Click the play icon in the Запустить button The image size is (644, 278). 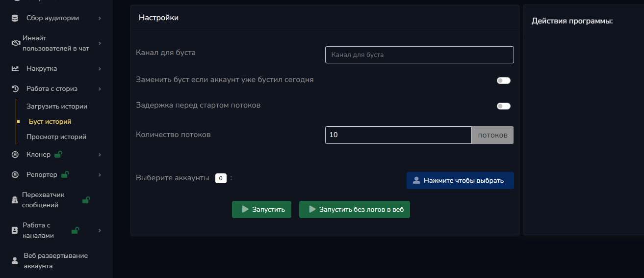click(245, 209)
